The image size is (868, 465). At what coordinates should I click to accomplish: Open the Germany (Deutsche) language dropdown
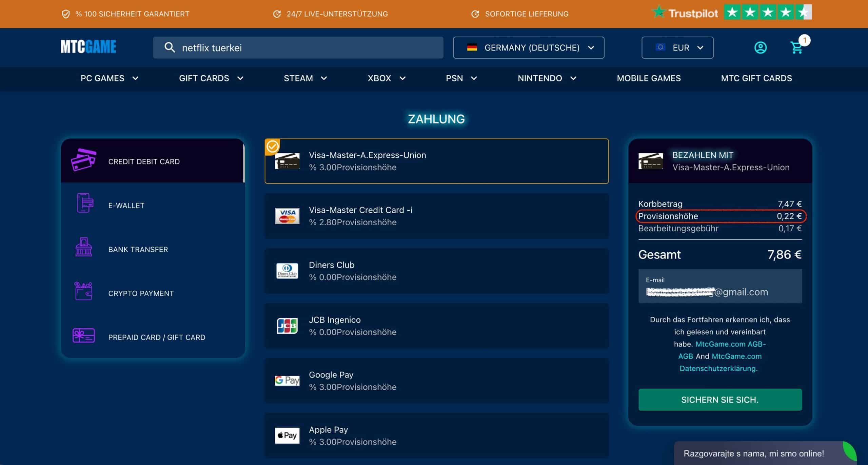(529, 47)
